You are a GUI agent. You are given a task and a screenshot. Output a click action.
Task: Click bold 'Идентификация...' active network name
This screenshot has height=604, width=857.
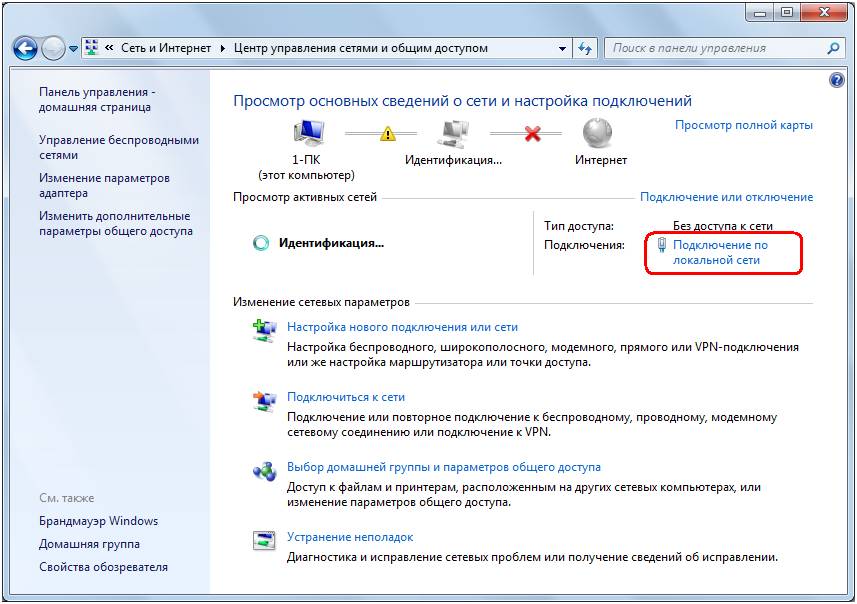(331, 243)
